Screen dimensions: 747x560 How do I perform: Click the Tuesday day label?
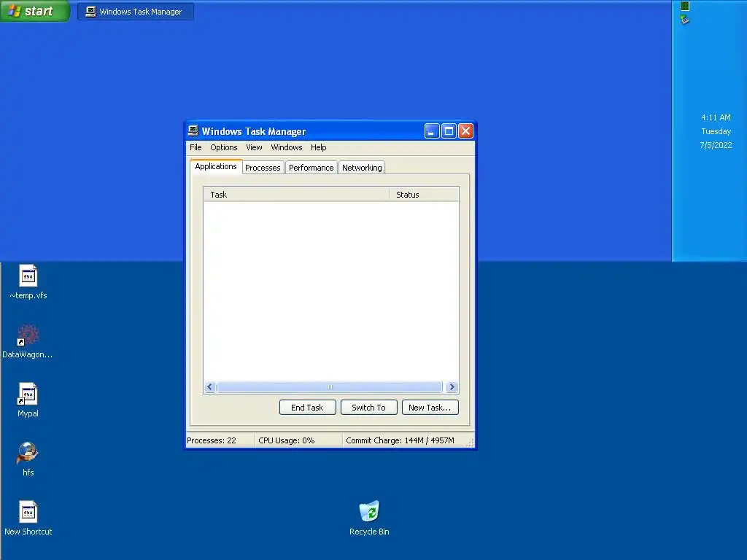click(x=716, y=131)
